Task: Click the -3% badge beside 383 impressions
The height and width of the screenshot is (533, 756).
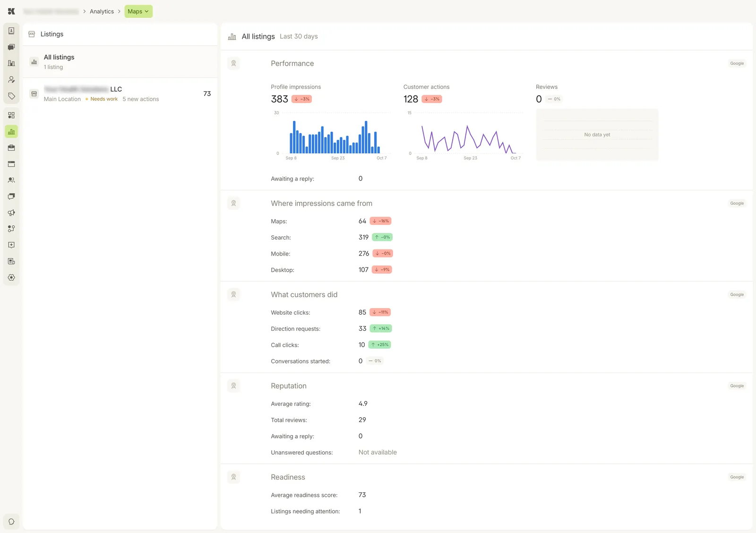Action: 301,99
